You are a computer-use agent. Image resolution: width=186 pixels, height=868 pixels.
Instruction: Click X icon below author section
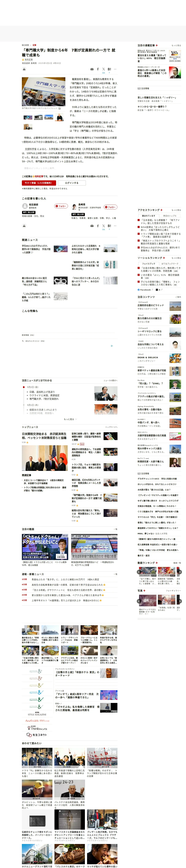(104, 226)
